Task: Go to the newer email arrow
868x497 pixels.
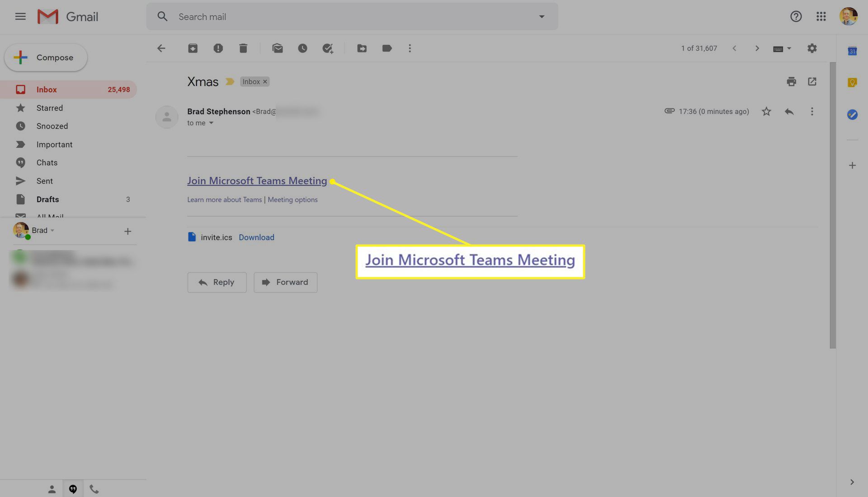Action: point(734,48)
